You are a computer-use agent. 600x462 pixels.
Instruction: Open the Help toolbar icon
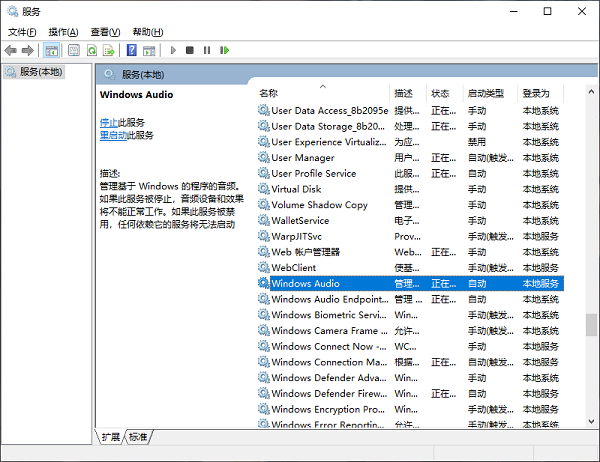click(132, 50)
